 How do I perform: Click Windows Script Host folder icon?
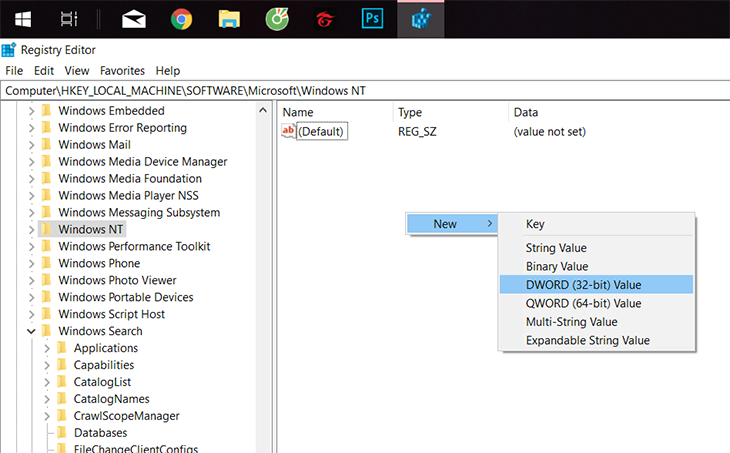(47, 314)
